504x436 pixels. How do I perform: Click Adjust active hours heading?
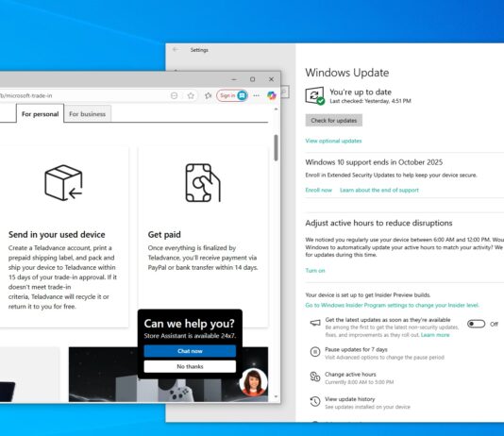click(378, 223)
